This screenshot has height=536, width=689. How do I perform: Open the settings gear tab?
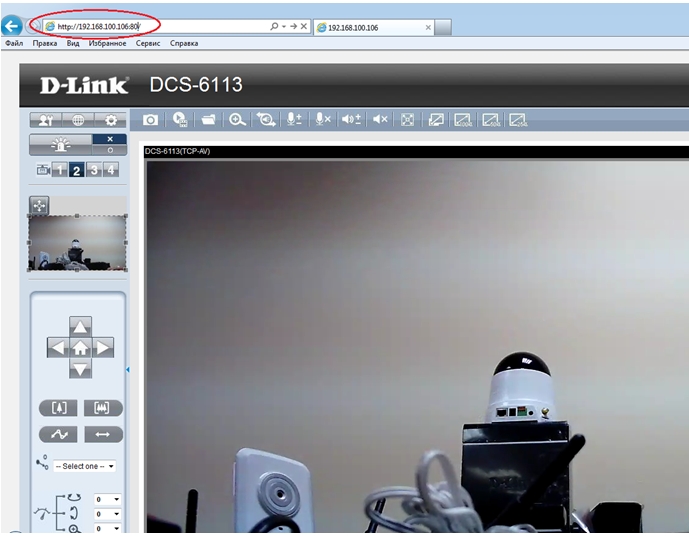tap(111, 119)
